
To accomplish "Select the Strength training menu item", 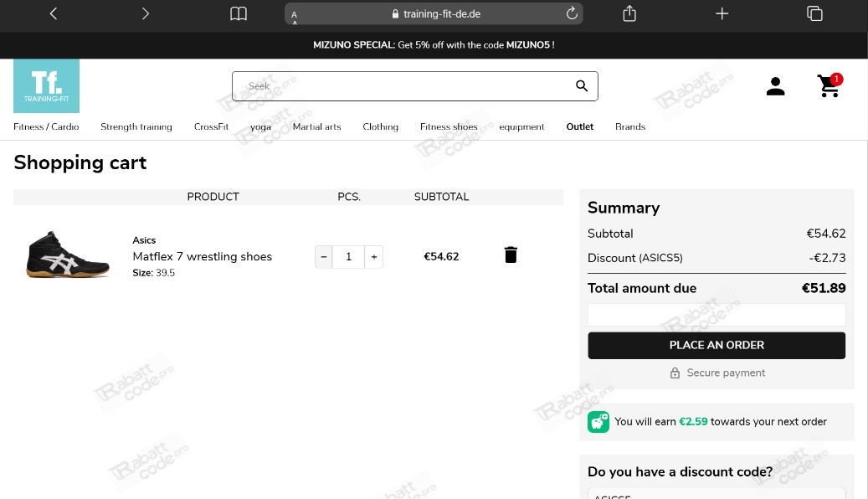I will point(136,126).
